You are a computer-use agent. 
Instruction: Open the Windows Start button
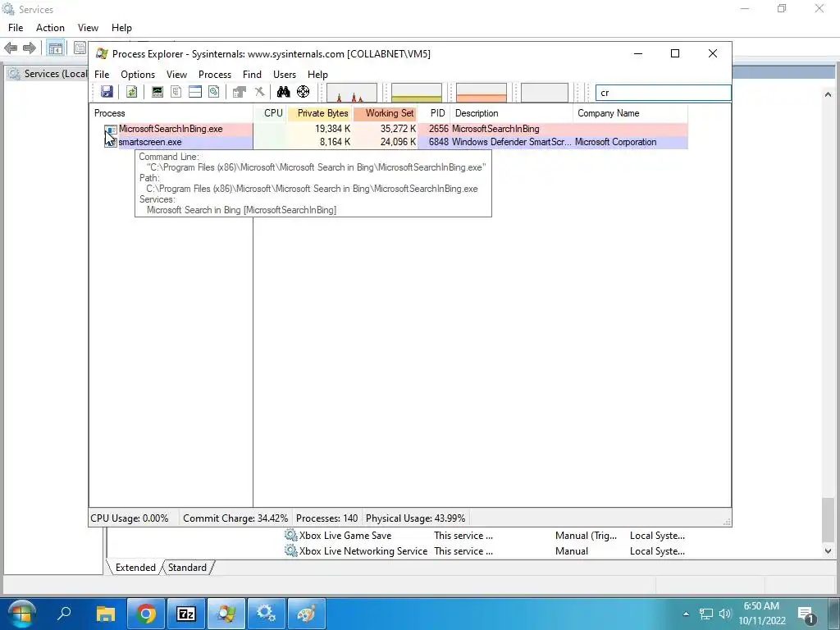coord(22,614)
